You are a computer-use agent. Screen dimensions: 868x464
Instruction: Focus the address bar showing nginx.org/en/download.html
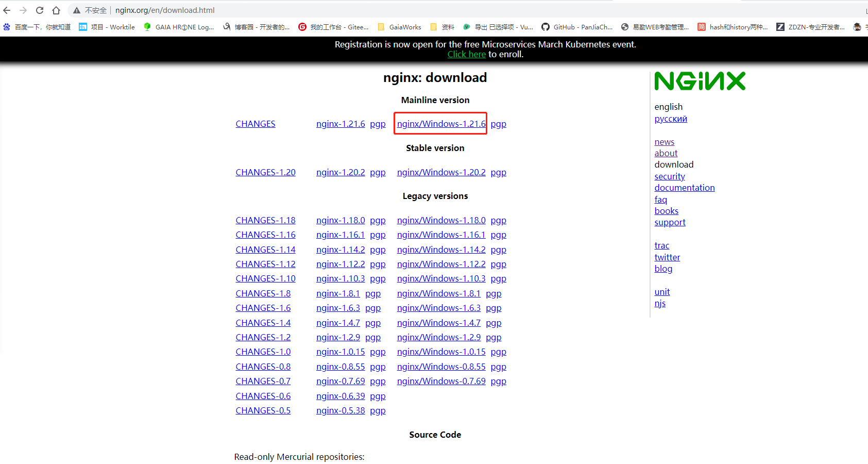pyautogui.click(x=165, y=10)
